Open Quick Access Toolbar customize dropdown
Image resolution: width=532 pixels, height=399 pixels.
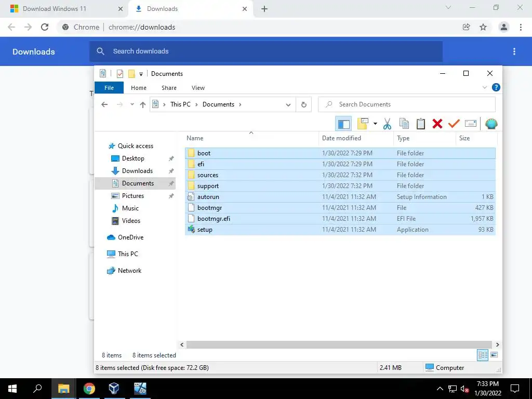141,74
